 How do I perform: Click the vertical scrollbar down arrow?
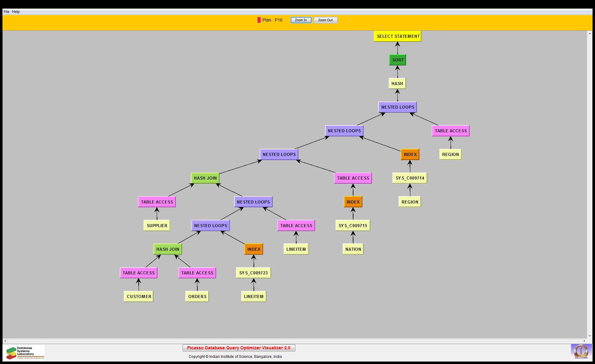tap(589, 336)
